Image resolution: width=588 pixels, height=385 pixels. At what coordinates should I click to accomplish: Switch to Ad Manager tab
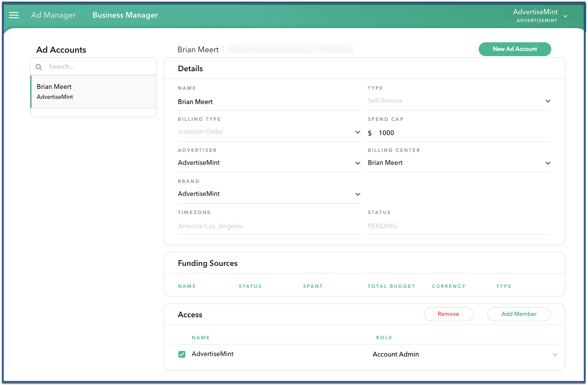coord(54,15)
